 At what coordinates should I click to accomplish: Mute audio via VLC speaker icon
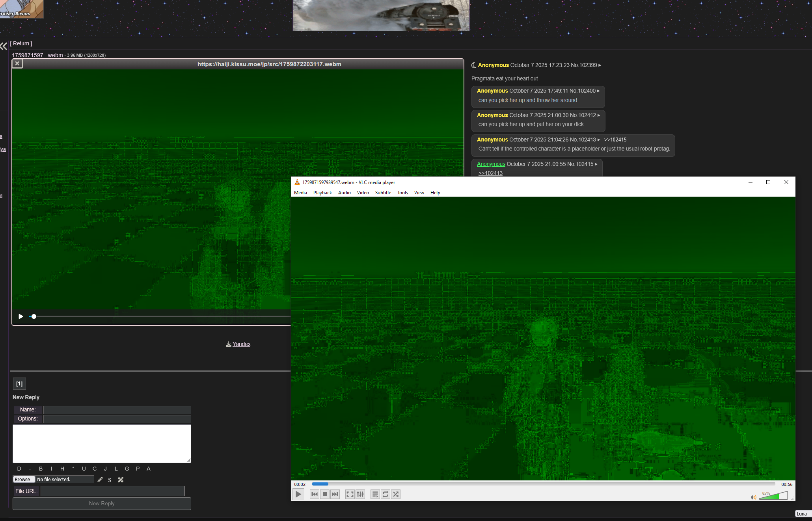(x=753, y=497)
